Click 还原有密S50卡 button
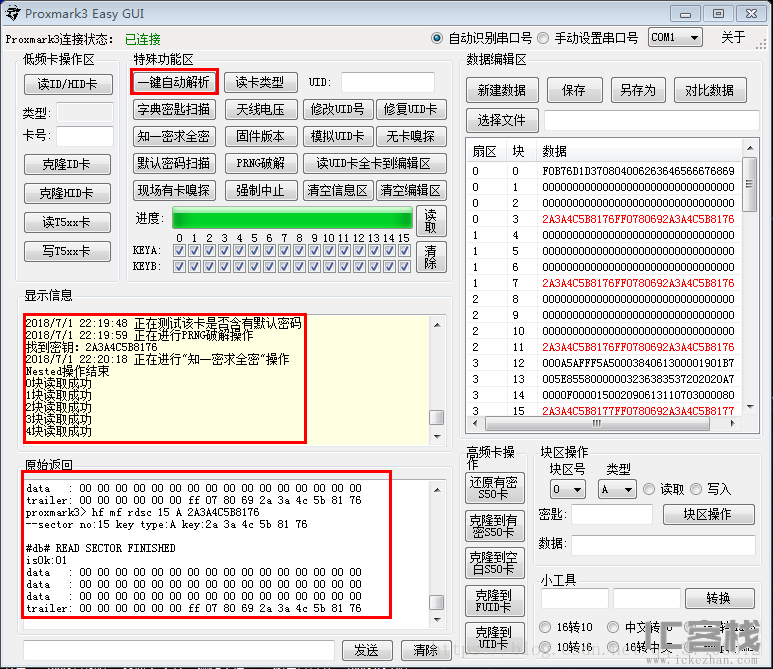Viewport: 773px width, 669px height. click(494, 488)
